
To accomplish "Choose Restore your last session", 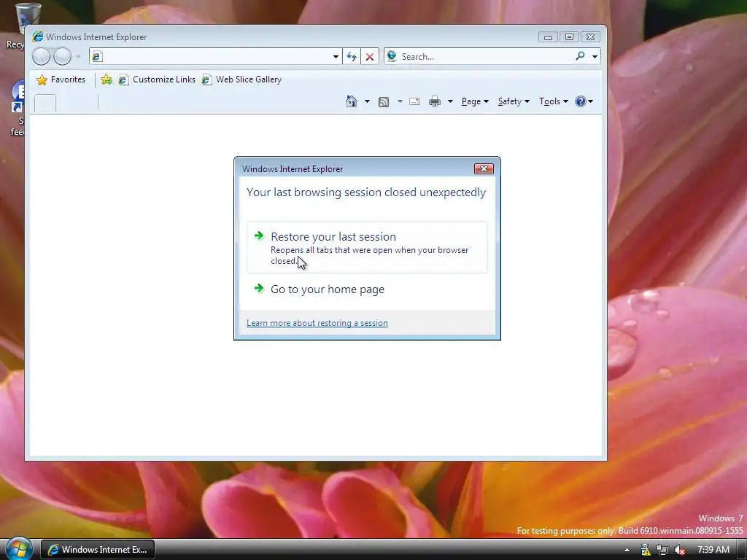I will [x=368, y=248].
